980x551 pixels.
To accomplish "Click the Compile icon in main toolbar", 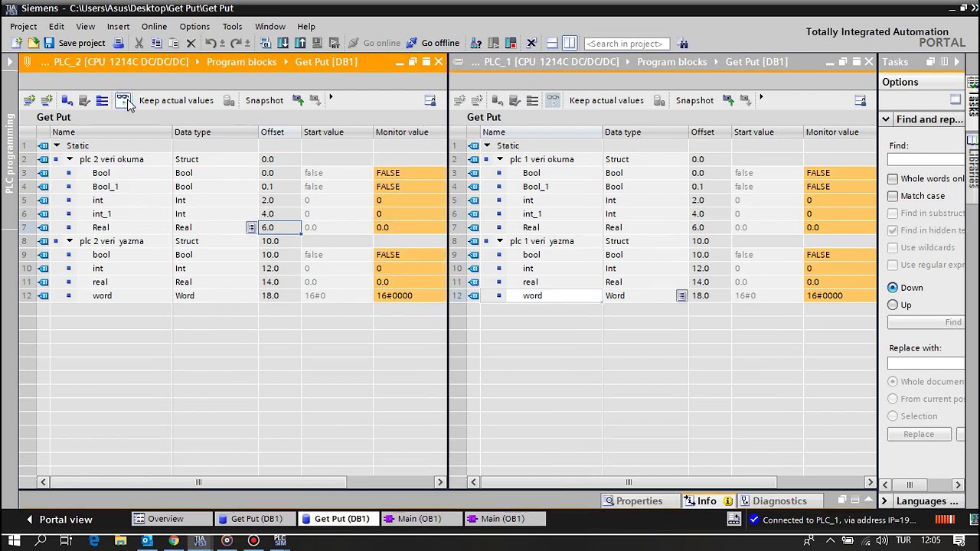I will [x=265, y=43].
